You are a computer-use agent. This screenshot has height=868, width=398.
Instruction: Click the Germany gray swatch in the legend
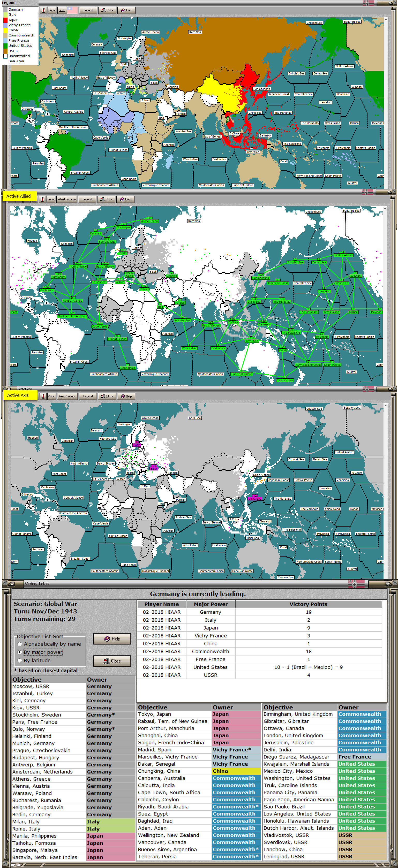pos(5,9)
